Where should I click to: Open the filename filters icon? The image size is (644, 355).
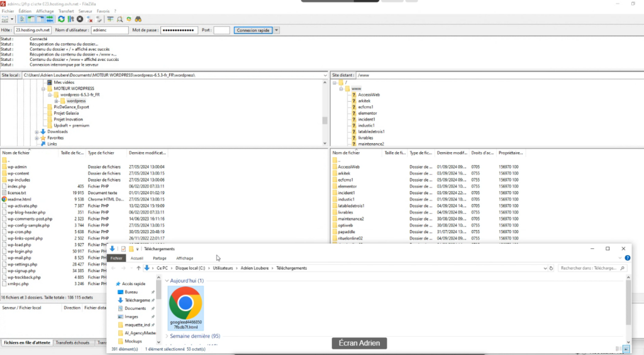coord(109,19)
